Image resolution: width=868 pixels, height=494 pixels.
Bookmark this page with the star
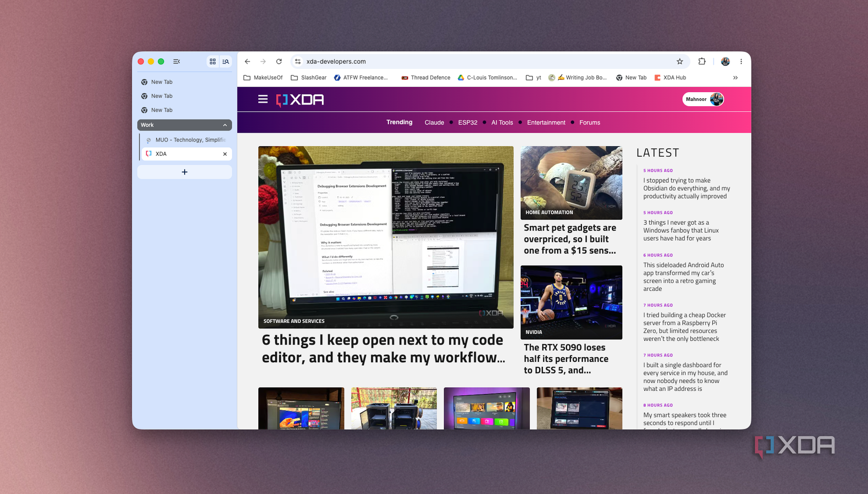(680, 62)
